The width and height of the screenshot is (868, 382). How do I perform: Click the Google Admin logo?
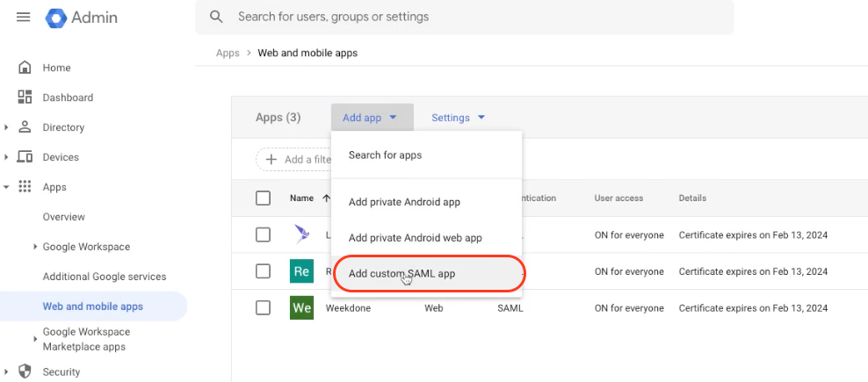point(57,18)
